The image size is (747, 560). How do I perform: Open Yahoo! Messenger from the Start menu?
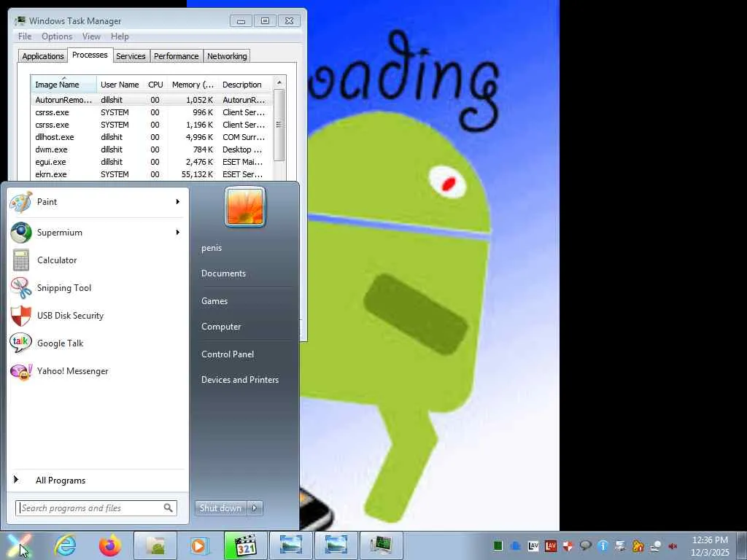pos(98,370)
